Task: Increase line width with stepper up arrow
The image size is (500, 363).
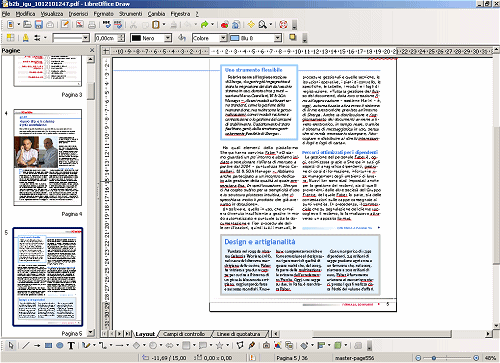Action: tap(122, 36)
